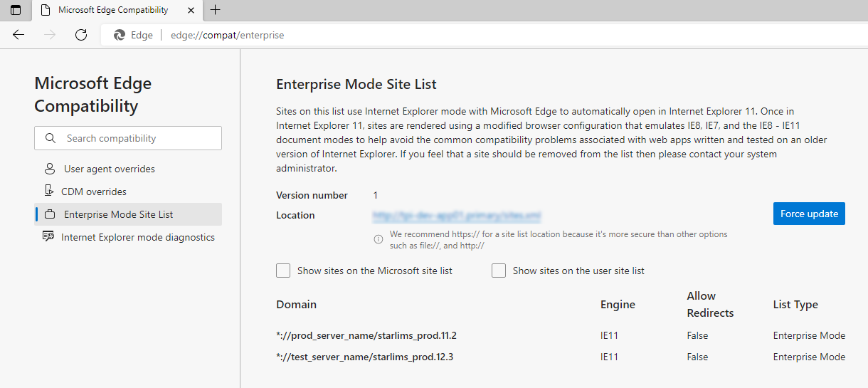Click IE11 in the test_server_name row
This screenshot has width=868, height=388.
pos(610,357)
